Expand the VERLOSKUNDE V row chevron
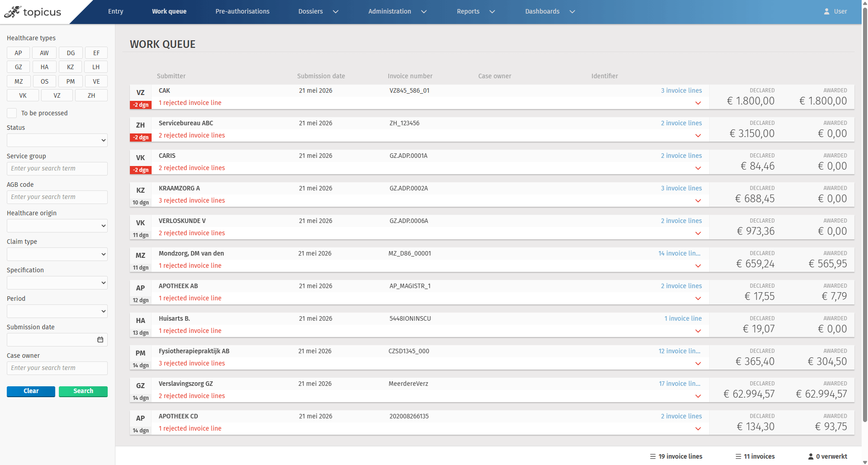Screen dimensions: 868x465 tap(698, 233)
